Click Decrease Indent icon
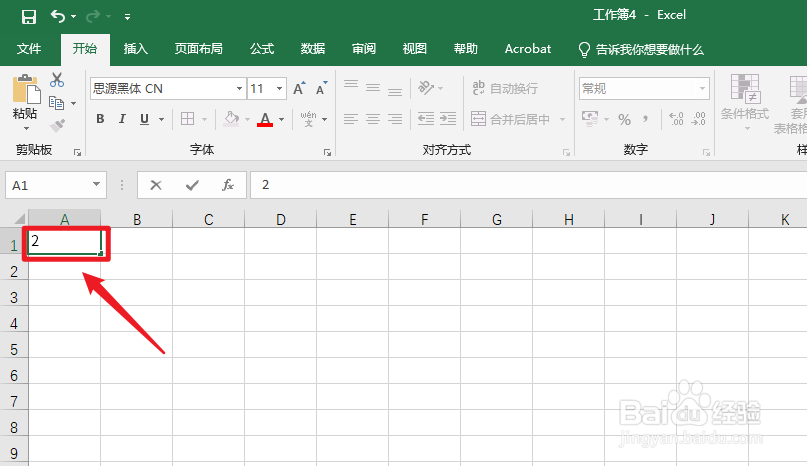This screenshot has height=466, width=807. (x=426, y=119)
